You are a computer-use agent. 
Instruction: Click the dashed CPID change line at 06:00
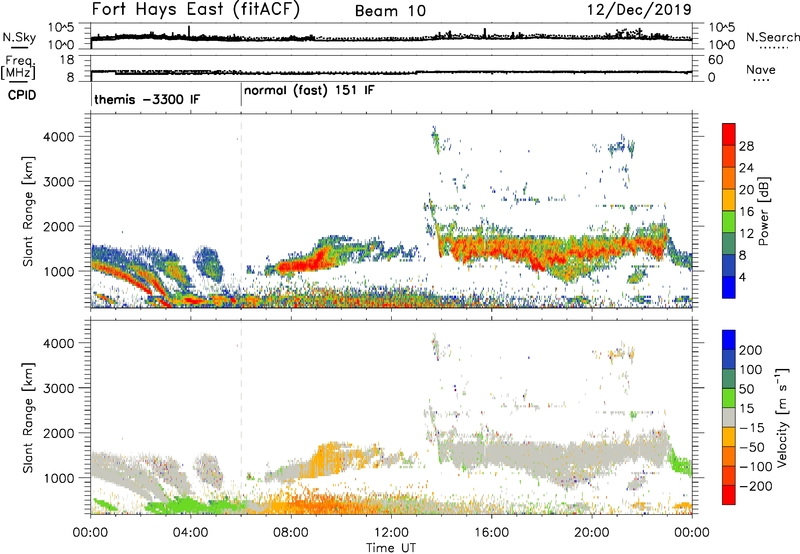click(x=241, y=212)
